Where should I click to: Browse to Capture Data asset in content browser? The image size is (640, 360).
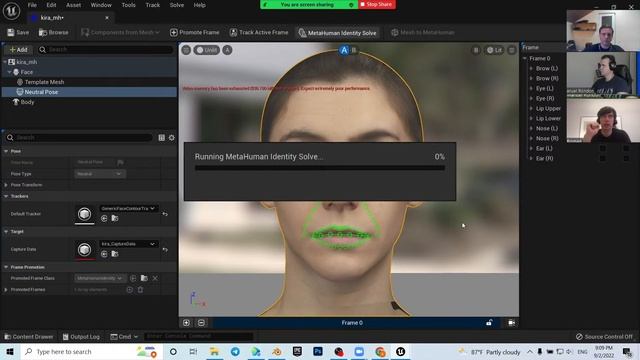click(x=115, y=254)
